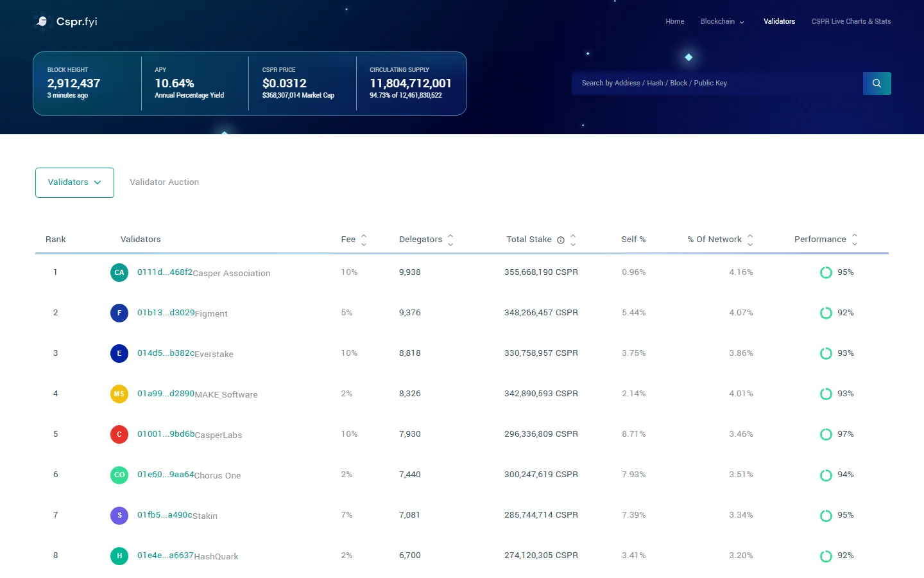Click Everstake's performance ring icon
This screenshot has height=578, width=924.
point(826,353)
